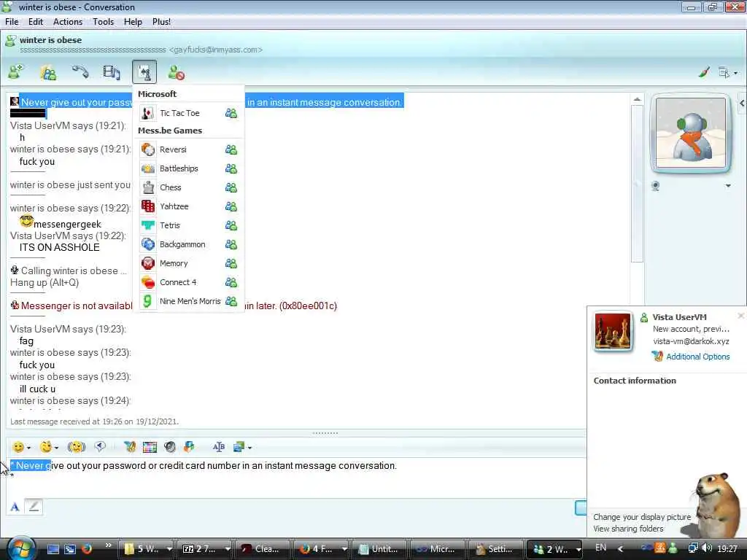
Task: Launch Chess from the games menu
Action: (170, 187)
